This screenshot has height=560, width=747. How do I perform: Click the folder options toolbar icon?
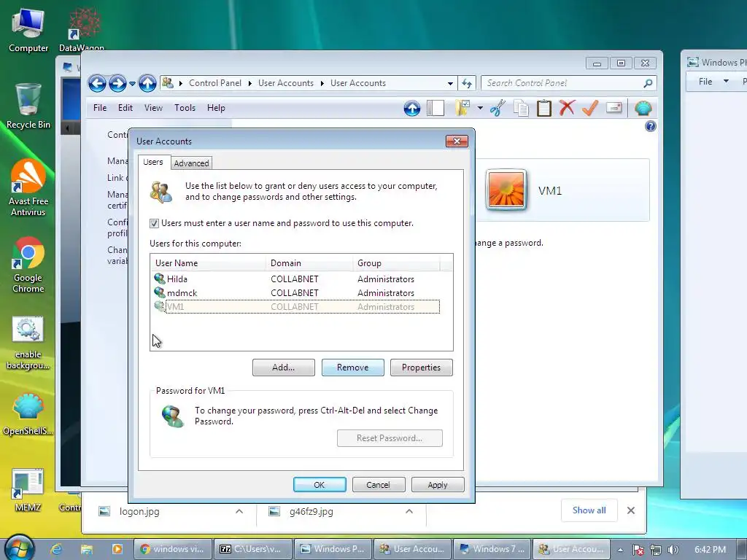point(462,108)
